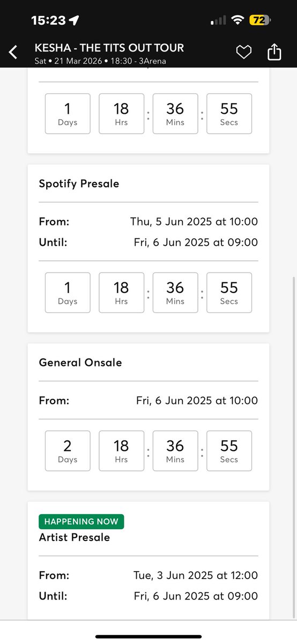Tap the home indicator bar at bottom

[148, 636]
